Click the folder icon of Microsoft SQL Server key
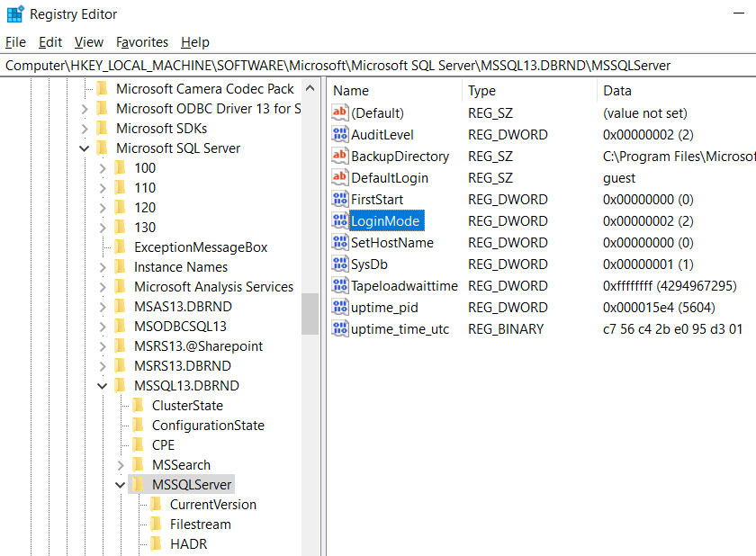Screen dimensions: 756x556 click(103, 148)
